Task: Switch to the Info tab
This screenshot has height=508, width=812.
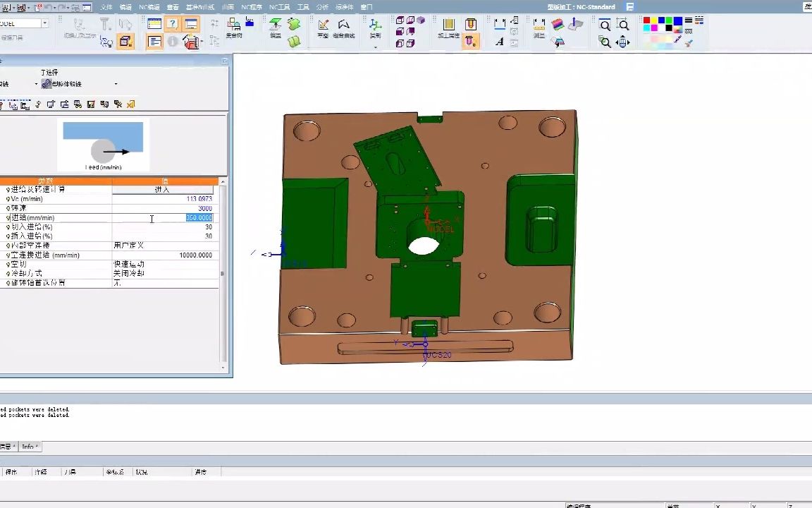Action: pos(29,447)
